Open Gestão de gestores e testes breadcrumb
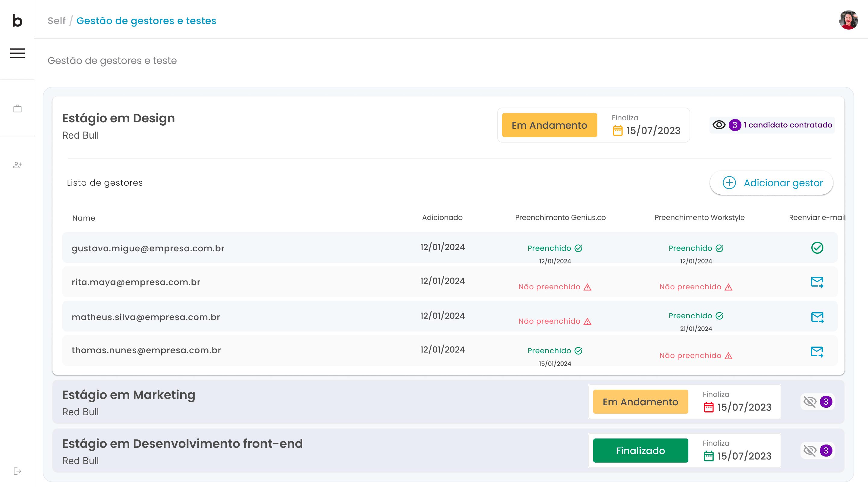The height and width of the screenshot is (487, 868). coord(146,20)
